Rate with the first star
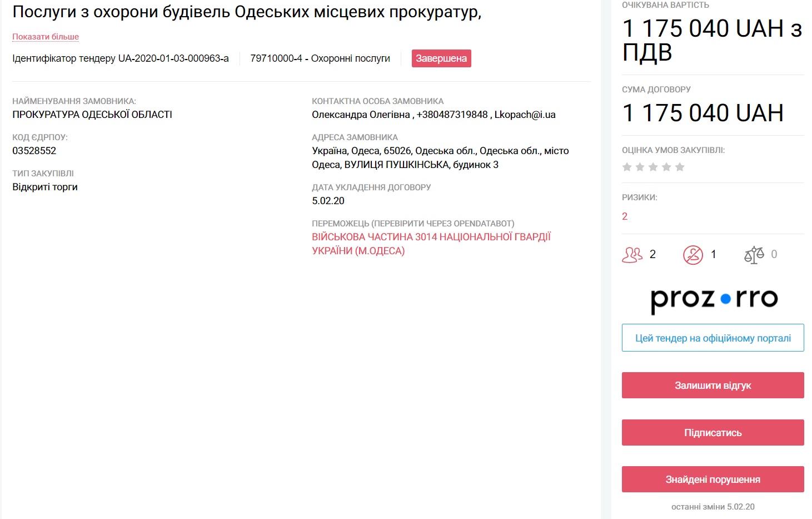812x519 pixels. coord(627,167)
